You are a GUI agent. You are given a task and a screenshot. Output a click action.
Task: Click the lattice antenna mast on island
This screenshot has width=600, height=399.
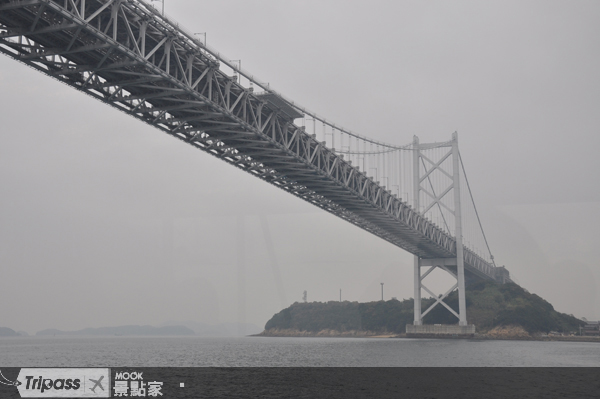click(305, 296)
